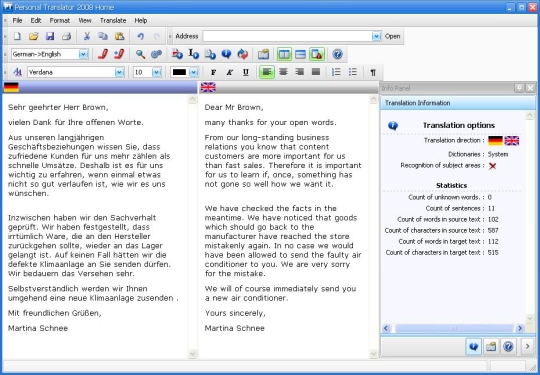Expand the Address field dropdown arrow
Image resolution: width=540 pixels, height=375 pixels.
[376, 36]
